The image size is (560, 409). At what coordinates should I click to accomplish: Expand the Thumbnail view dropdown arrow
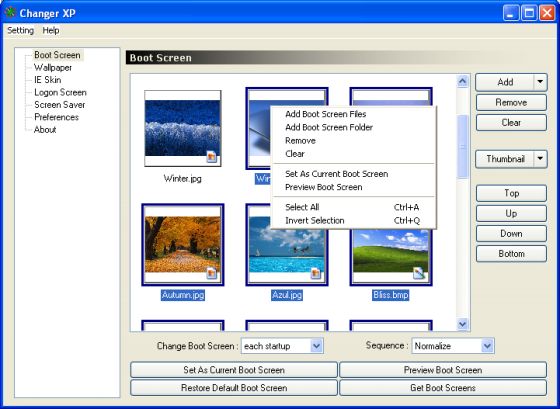[540, 159]
